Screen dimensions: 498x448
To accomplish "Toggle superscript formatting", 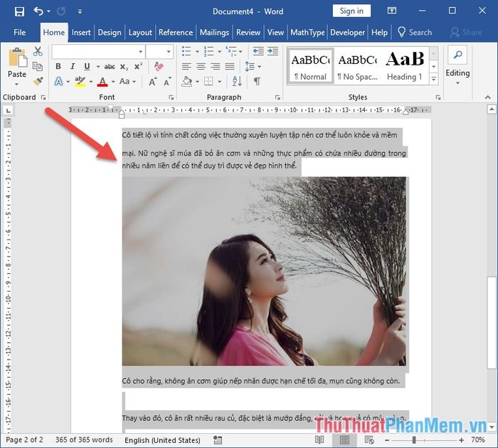I will [138, 66].
